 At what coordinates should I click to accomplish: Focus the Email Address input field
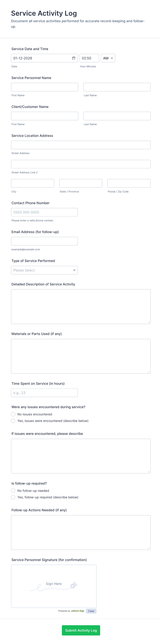coord(44,241)
